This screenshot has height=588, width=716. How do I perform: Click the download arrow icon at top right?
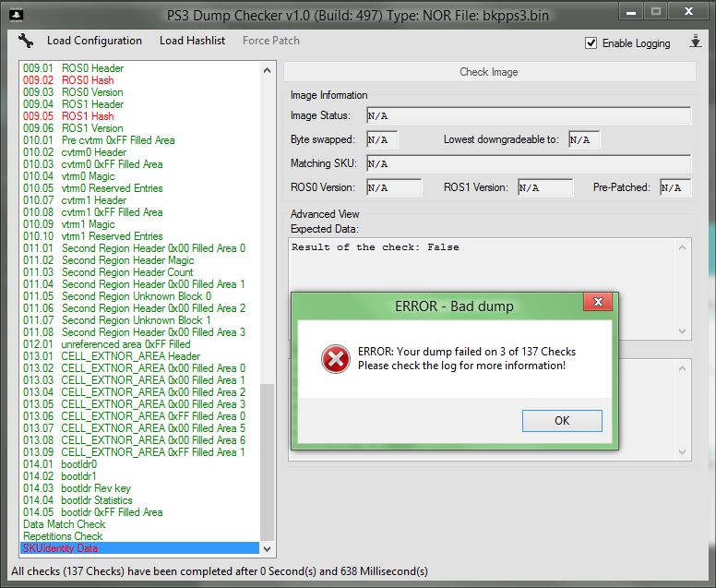[x=695, y=42]
